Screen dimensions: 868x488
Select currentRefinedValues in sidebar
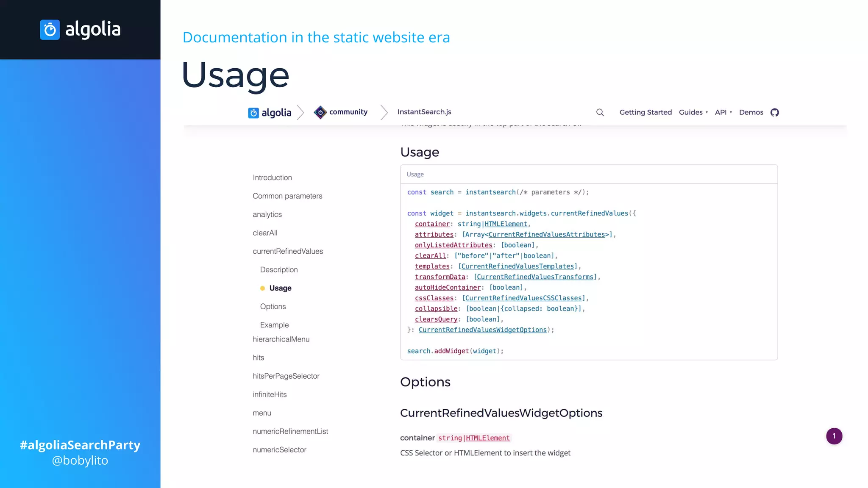pos(288,251)
